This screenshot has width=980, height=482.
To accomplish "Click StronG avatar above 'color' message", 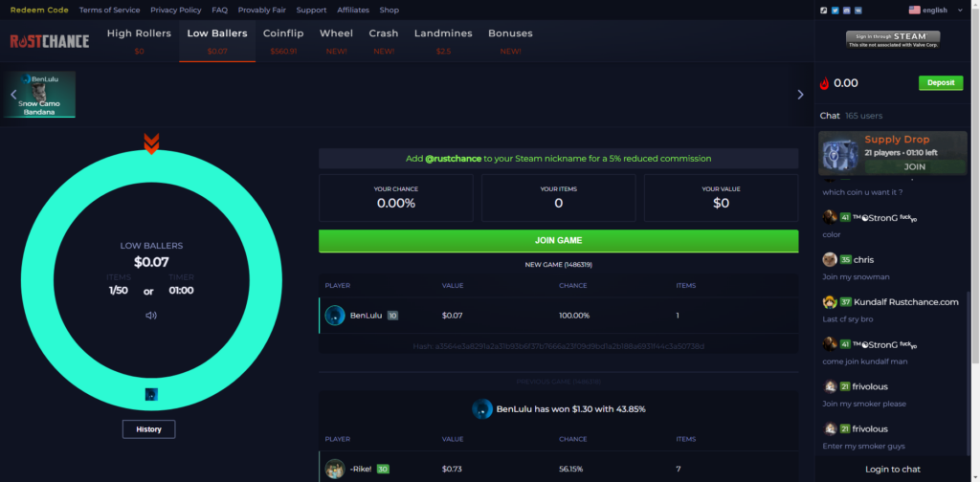I will [830, 217].
